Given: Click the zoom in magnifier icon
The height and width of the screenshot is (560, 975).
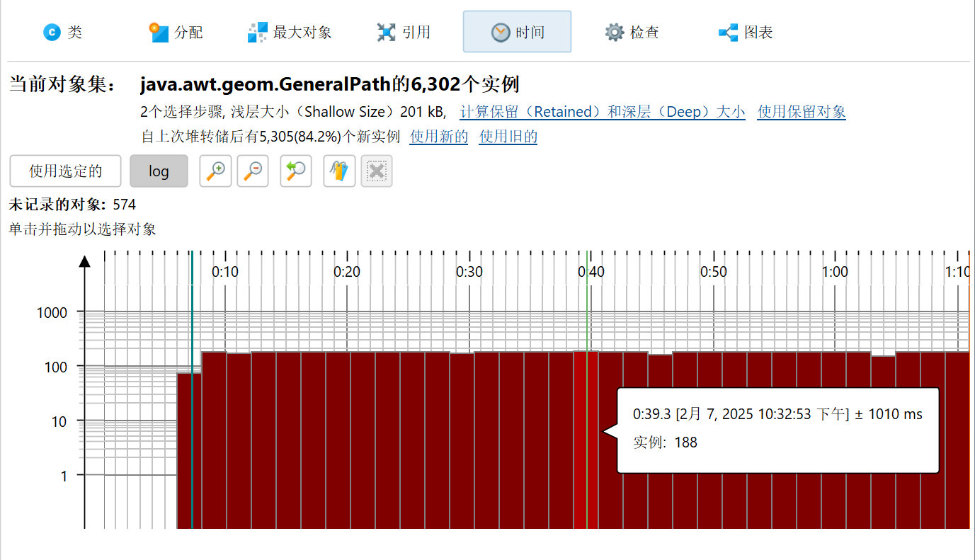Looking at the screenshot, I should point(215,171).
